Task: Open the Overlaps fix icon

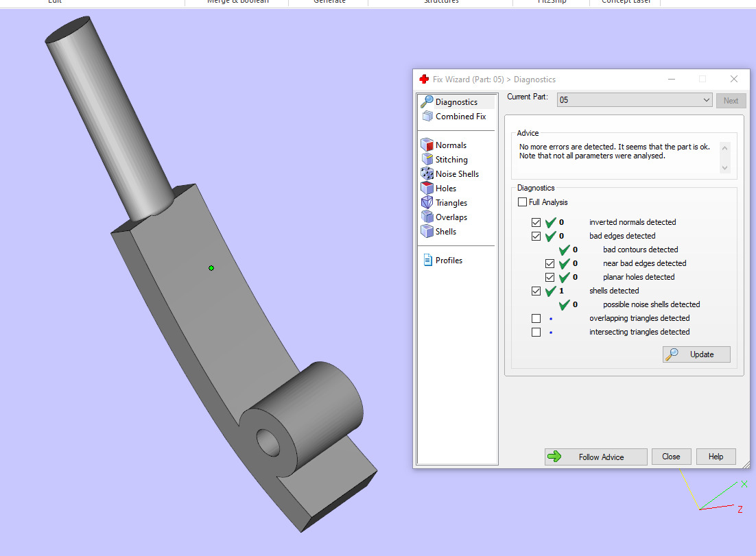Action: (427, 217)
